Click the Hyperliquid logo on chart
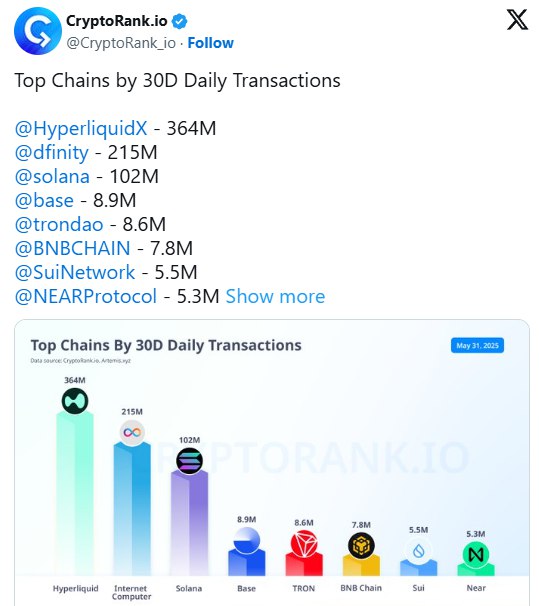The height and width of the screenshot is (606, 539). click(75, 401)
